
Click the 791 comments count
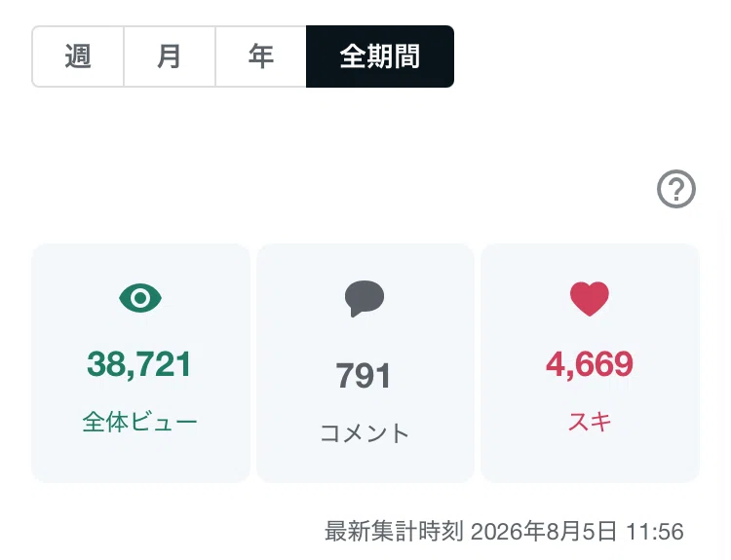coord(364,376)
